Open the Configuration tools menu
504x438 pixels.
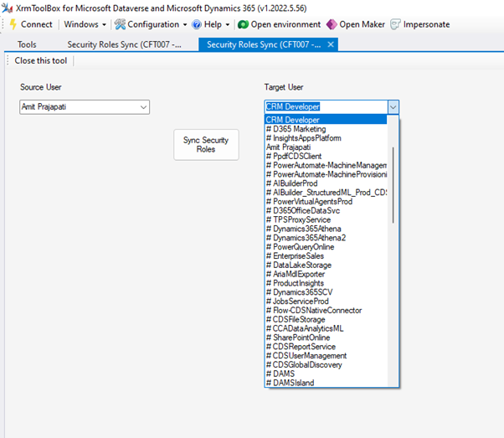pos(151,24)
